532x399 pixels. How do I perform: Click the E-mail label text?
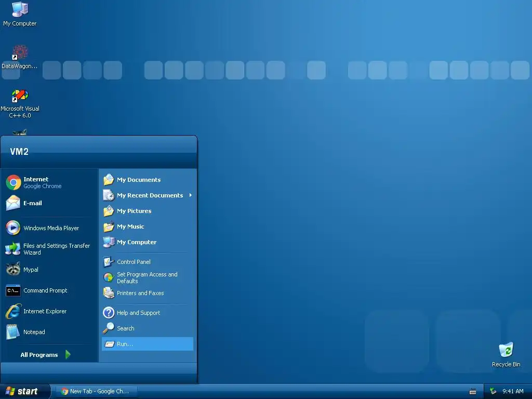33,203
